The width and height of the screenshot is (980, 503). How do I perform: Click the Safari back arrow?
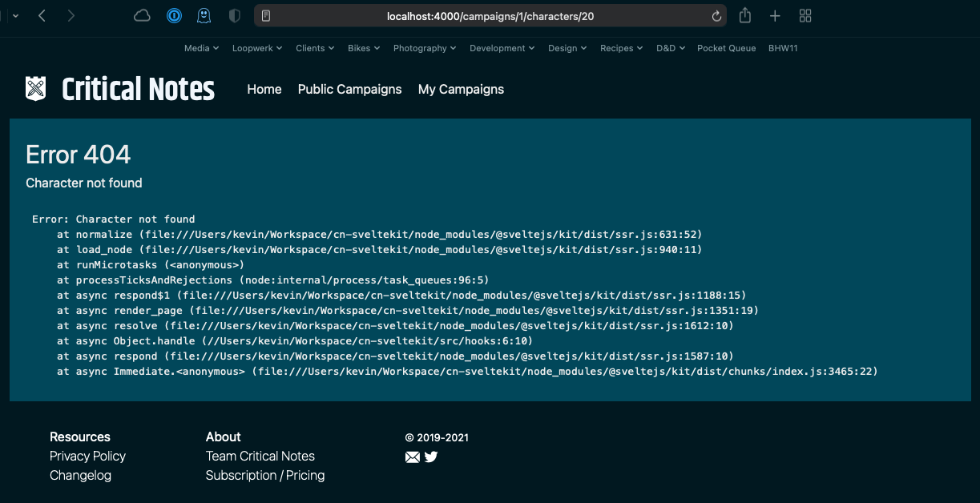(42, 16)
